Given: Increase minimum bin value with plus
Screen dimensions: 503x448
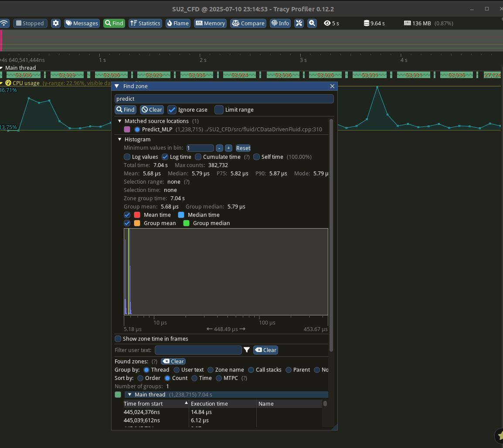Looking at the screenshot, I should (x=228, y=148).
